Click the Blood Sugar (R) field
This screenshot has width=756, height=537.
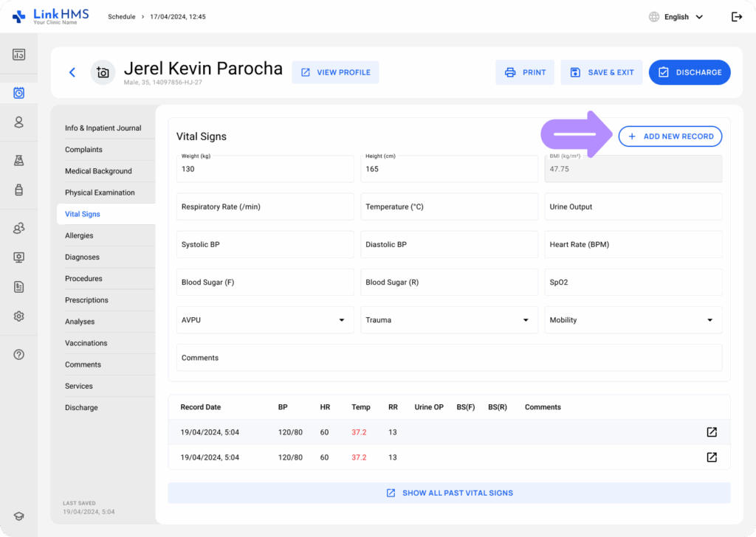450,283
